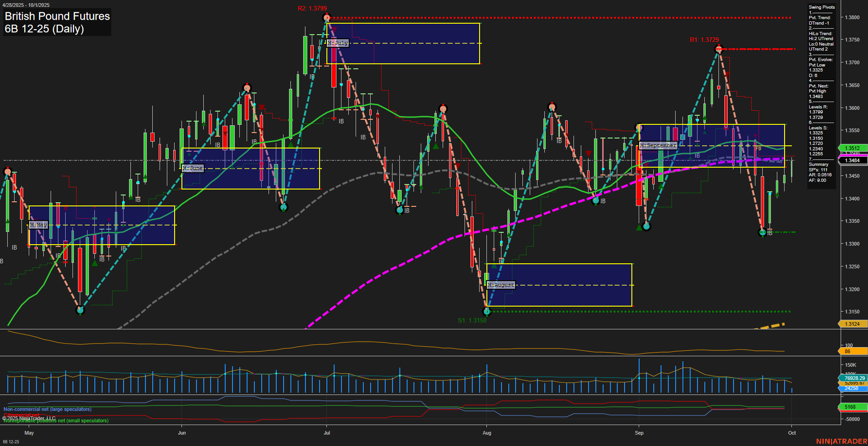This screenshot has width=868, height=446.
Task: Click the 4/28/2025 - 10/1/2025 date range
Action: coord(26,5)
